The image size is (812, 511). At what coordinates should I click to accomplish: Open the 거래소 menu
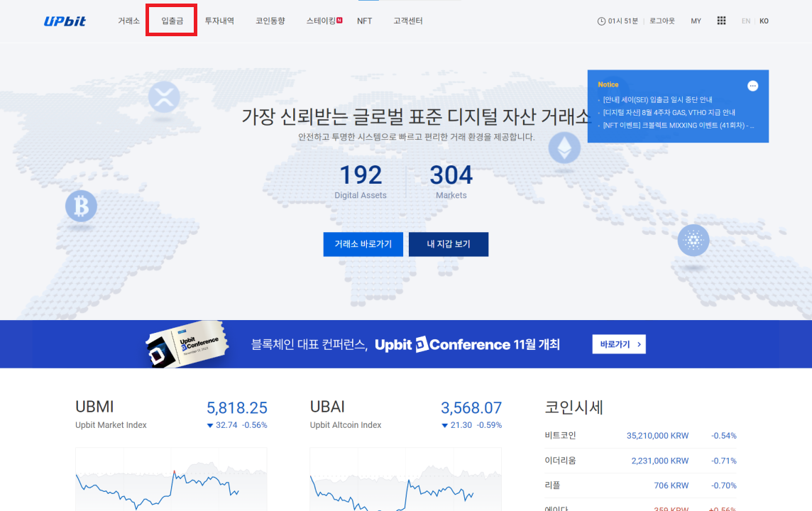tap(128, 21)
